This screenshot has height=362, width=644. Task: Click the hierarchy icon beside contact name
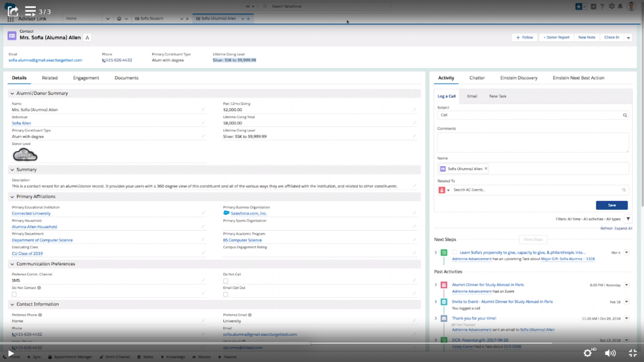click(87, 37)
